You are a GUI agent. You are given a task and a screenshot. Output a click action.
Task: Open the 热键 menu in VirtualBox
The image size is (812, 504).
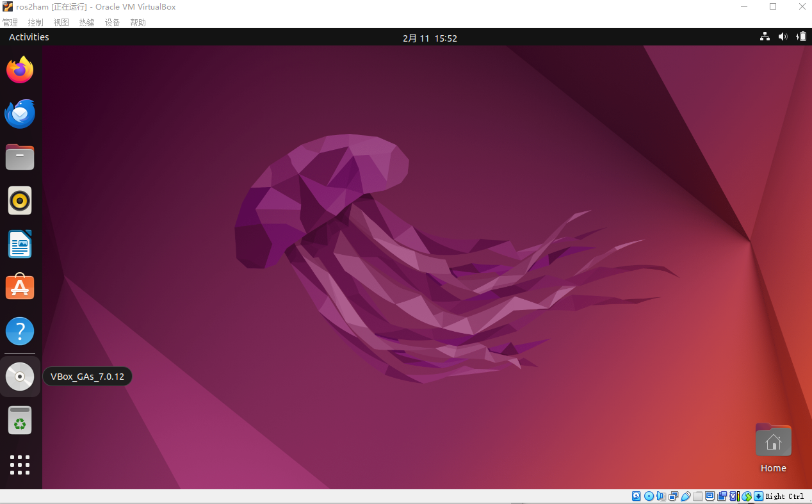click(x=86, y=22)
